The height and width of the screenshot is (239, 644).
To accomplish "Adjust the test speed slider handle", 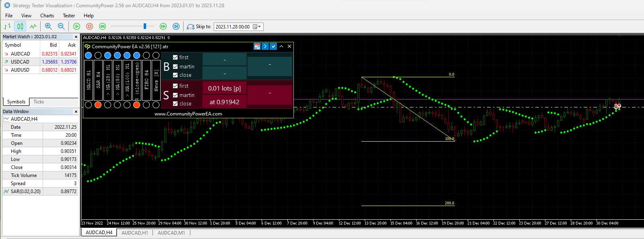I will [x=145, y=26].
